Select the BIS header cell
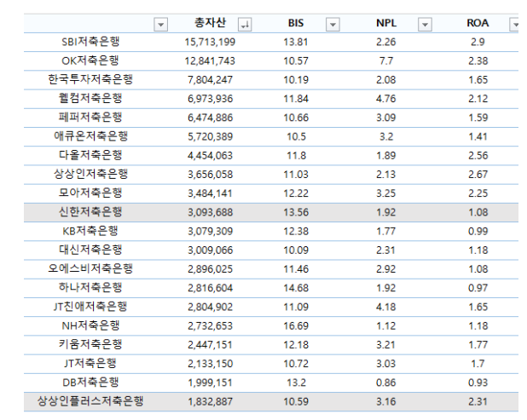Image resolution: width=527 pixels, height=420 pixels. (296, 23)
